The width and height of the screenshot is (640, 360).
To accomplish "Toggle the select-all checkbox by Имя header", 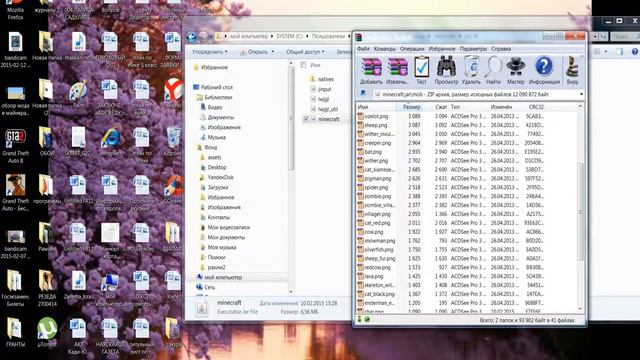I will (x=303, y=65).
